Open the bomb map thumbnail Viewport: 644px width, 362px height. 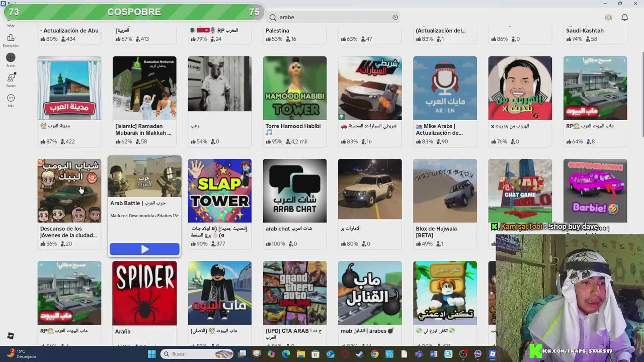(370, 293)
